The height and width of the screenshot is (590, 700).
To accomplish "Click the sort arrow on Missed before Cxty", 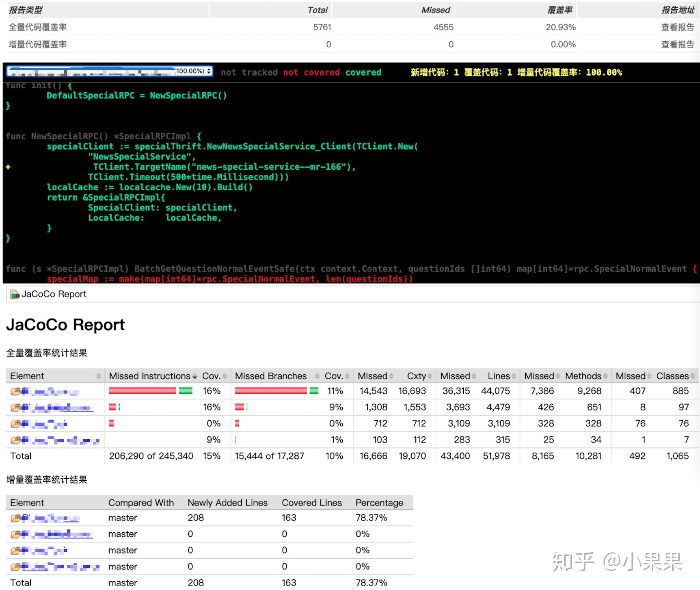I will pyautogui.click(x=391, y=376).
